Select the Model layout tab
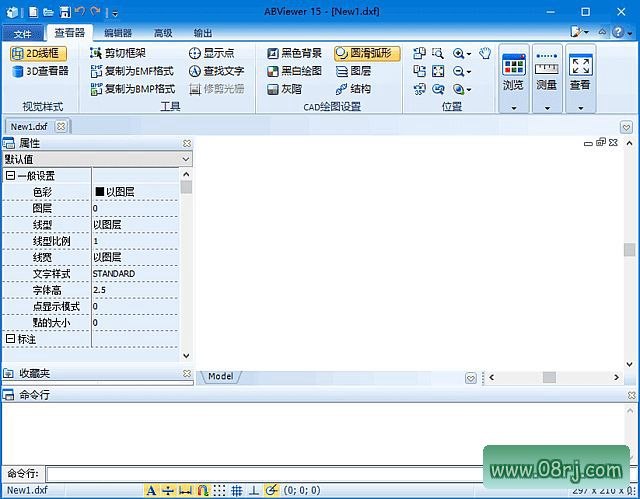The height and width of the screenshot is (499, 640). click(x=220, y=376)
